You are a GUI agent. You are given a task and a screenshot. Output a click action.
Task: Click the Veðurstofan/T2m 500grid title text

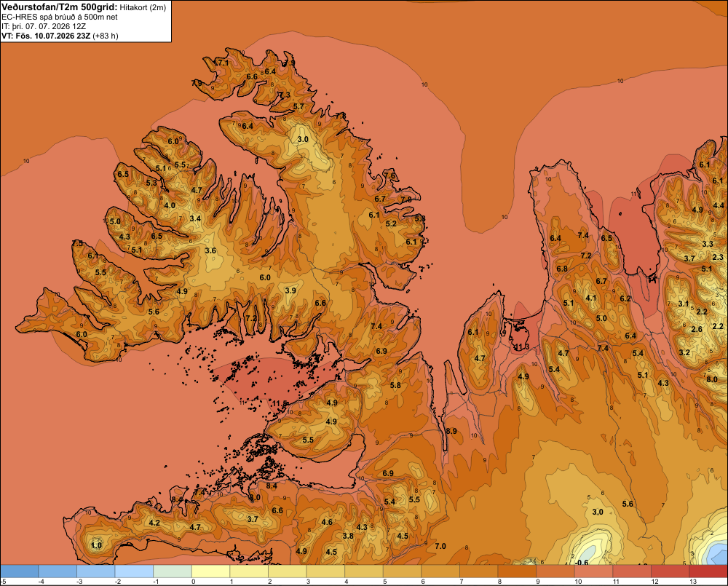[x=60, y=7]
